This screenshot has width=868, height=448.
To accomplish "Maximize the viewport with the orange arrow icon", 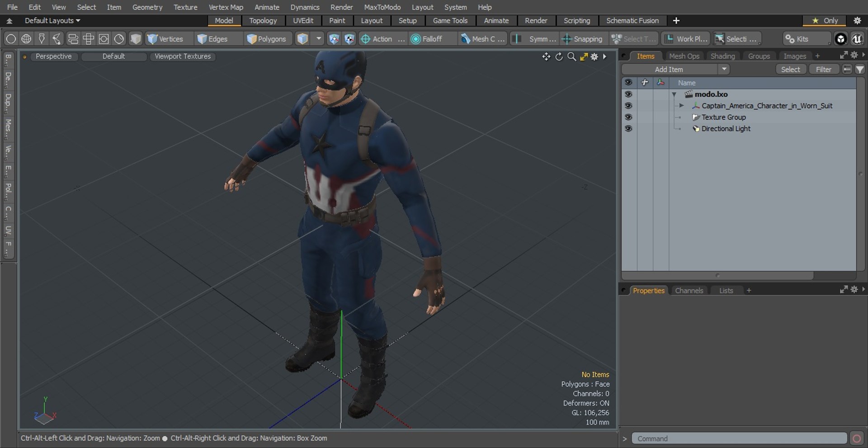I will coord(584,57).
